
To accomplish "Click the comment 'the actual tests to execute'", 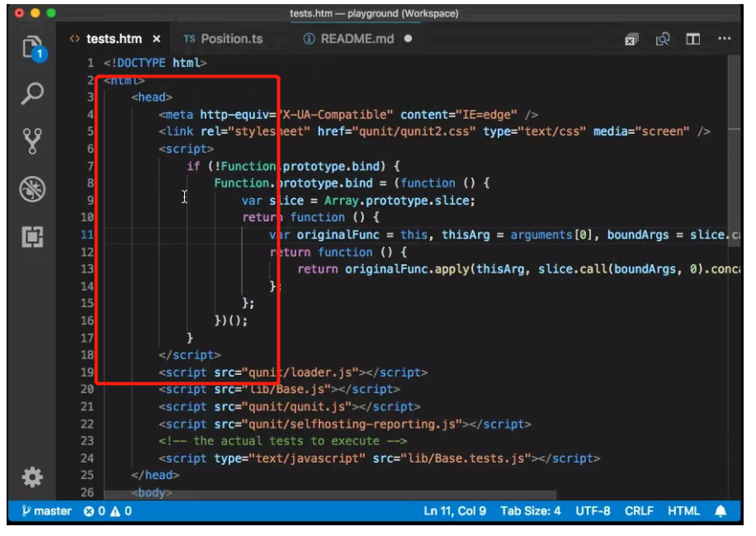I will 286,441.
